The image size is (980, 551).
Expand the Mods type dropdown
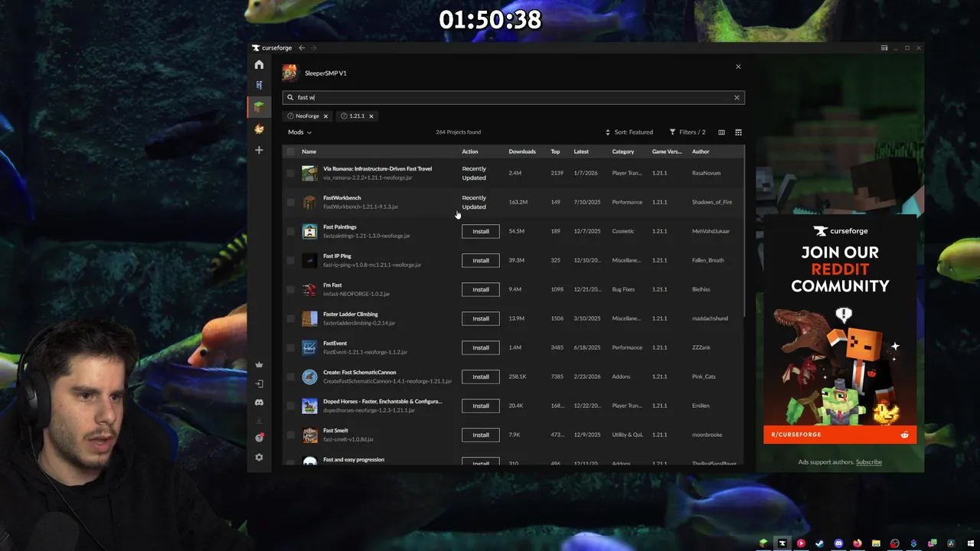click(299, 132)
